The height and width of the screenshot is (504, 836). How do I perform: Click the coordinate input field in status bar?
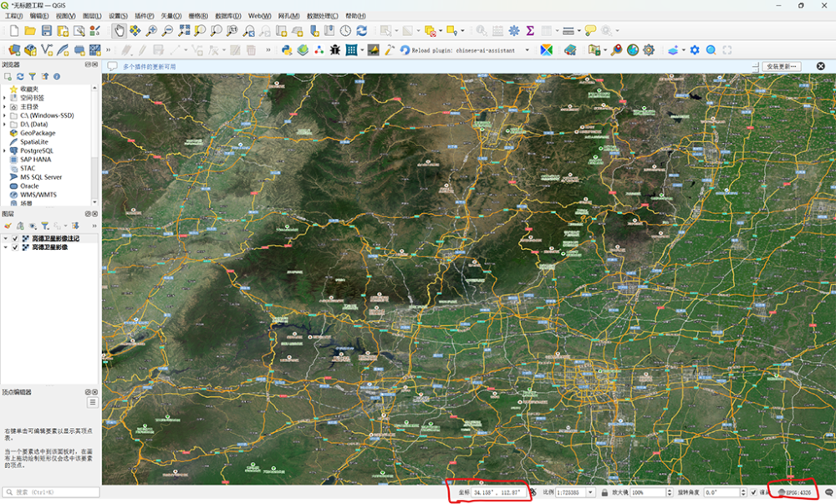point(498,493)
